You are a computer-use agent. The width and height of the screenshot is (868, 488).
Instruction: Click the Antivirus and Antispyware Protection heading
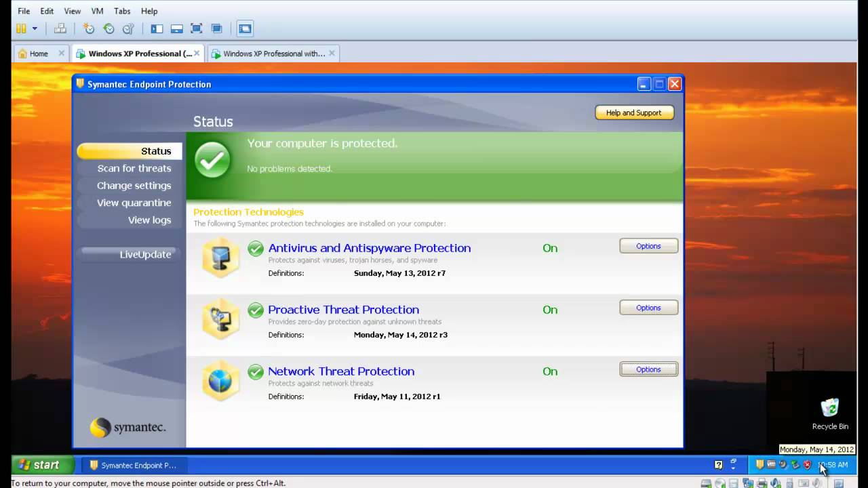coord(369,248)
